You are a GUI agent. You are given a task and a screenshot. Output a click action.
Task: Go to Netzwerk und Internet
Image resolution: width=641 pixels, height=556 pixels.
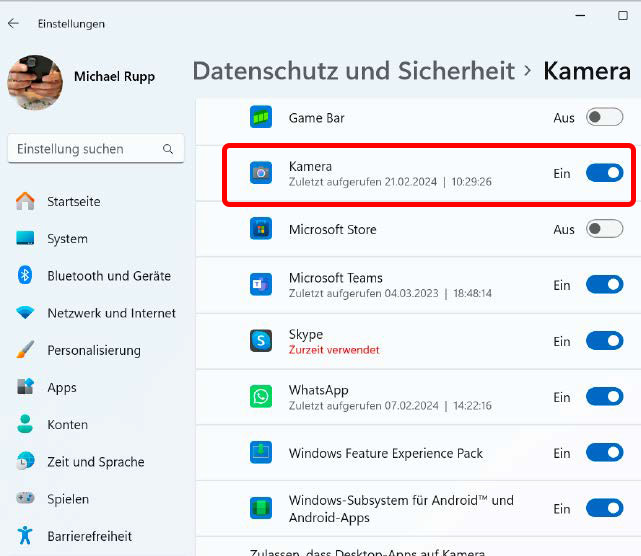112,313
